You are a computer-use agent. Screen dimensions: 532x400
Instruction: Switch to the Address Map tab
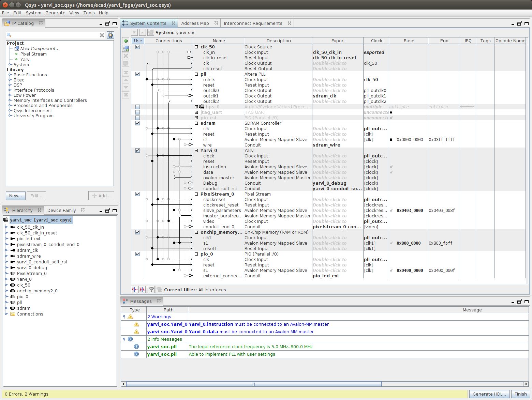195,23
